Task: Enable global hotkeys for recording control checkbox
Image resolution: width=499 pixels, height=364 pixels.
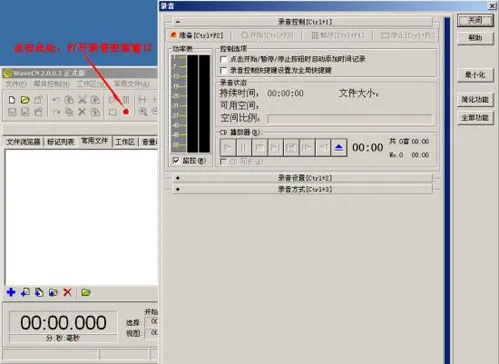Action: pyautogui.click(x=224, y=70)
